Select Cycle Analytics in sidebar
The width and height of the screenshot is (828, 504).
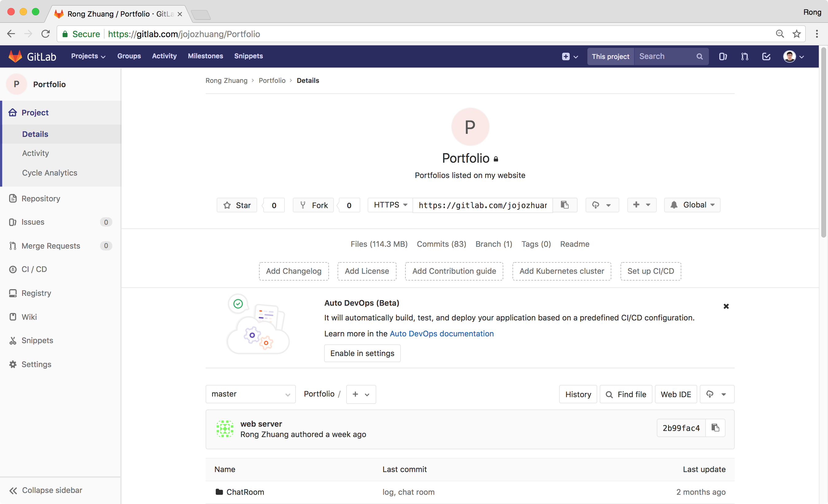tap(49, 173)
